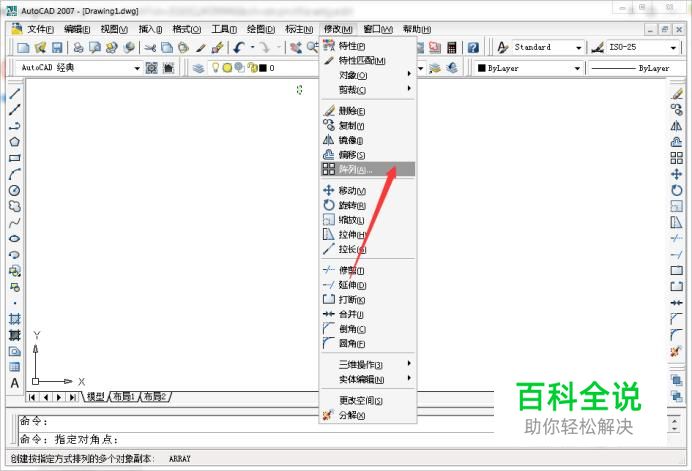Click the Move icon in right modify toolbar
This screenshot has height=471, width=692.
tap(676, 174)
